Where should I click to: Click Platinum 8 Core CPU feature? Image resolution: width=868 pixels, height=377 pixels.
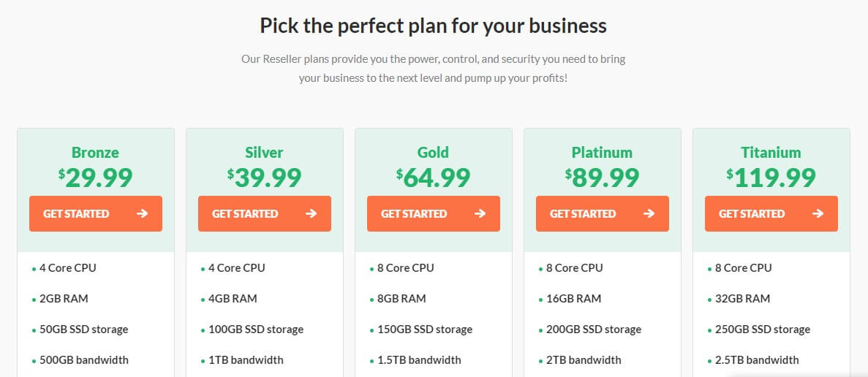[575, 268]
